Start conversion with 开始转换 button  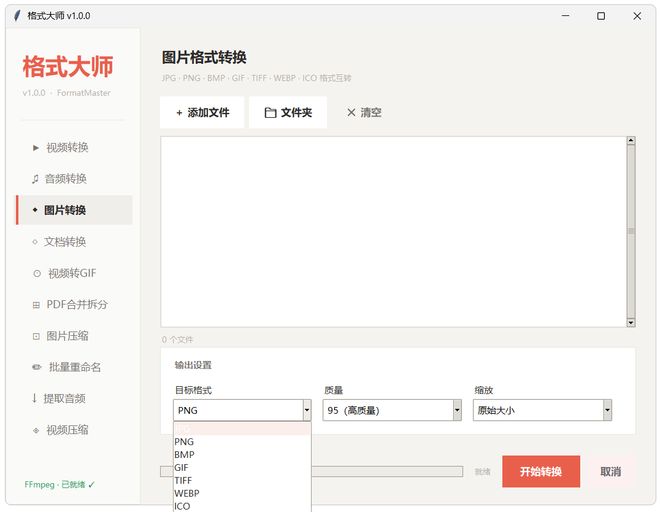click(541, 472)
